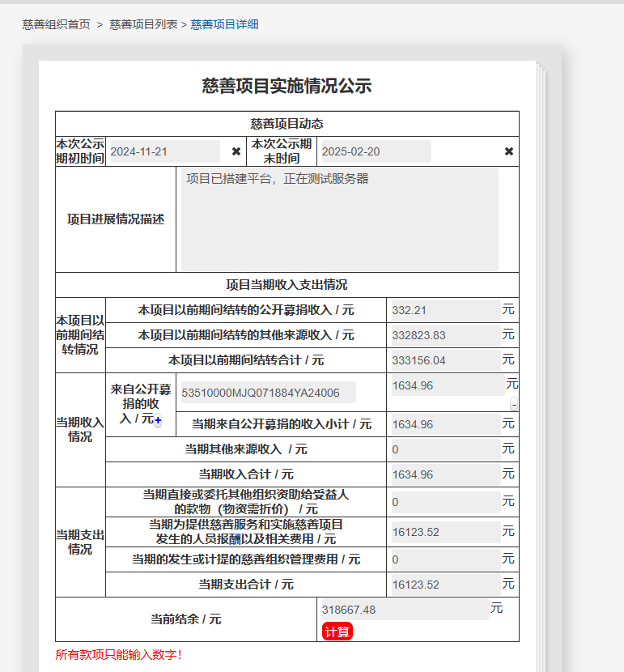Remove the donation row using the minus icon
624x672 pixels.
coord(514,403)
